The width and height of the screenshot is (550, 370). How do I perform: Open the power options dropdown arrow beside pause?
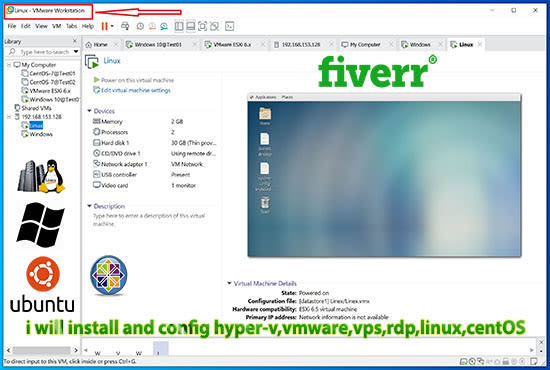[112, 26]
